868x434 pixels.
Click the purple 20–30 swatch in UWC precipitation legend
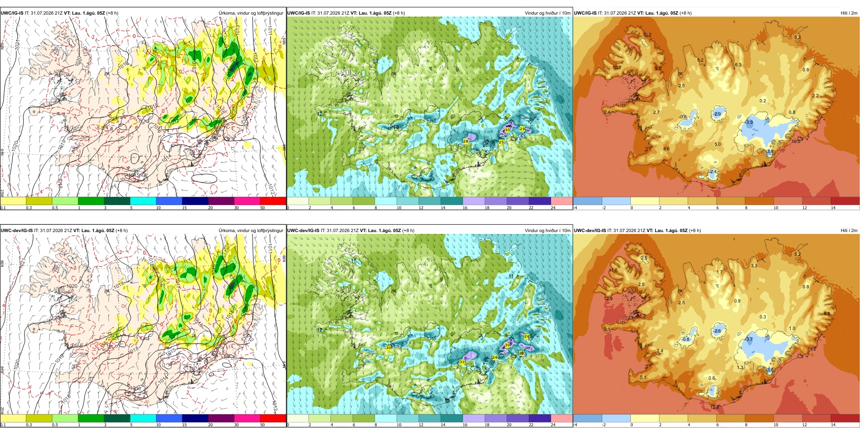coord(221,201)
